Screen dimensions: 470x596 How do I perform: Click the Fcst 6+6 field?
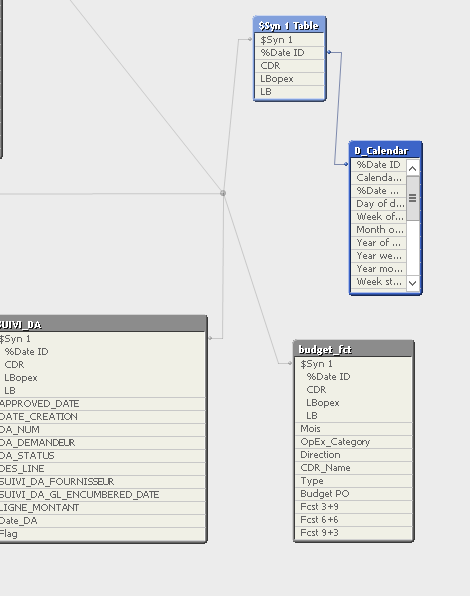coord(354,520)
